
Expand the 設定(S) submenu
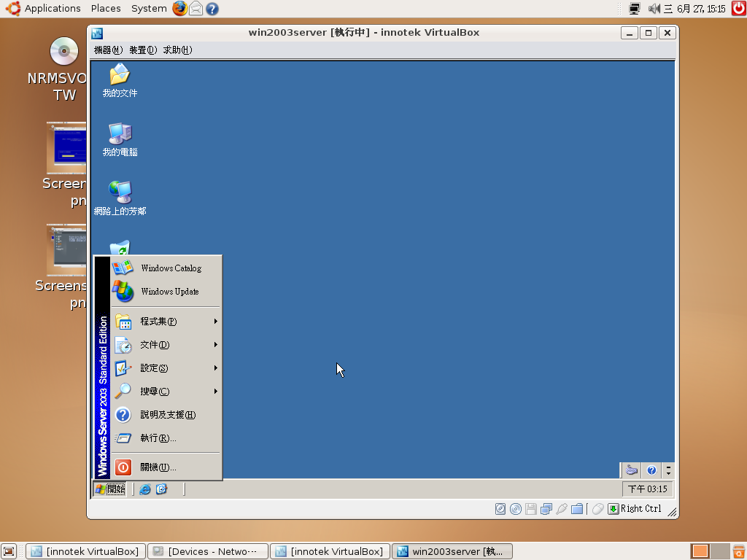(166, 368)
